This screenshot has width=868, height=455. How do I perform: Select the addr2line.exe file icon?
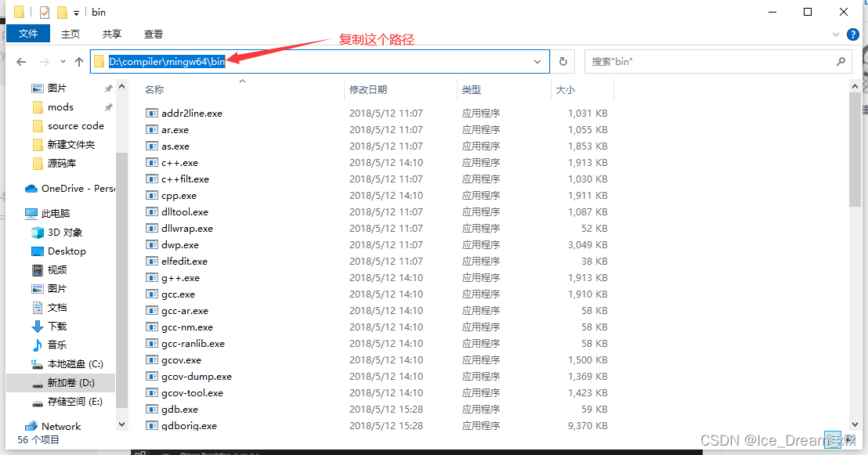152,113
